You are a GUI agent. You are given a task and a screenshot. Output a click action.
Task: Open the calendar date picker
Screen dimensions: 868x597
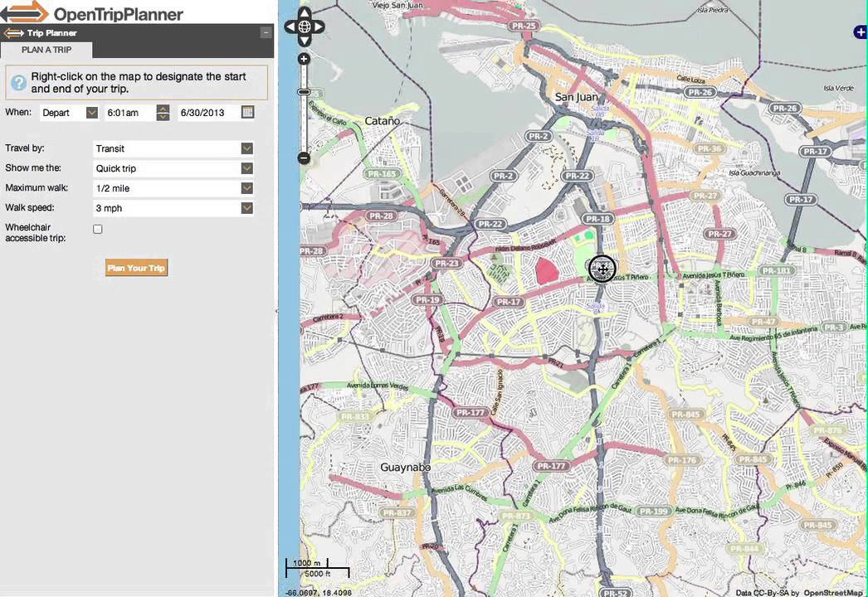pos(247,112)
